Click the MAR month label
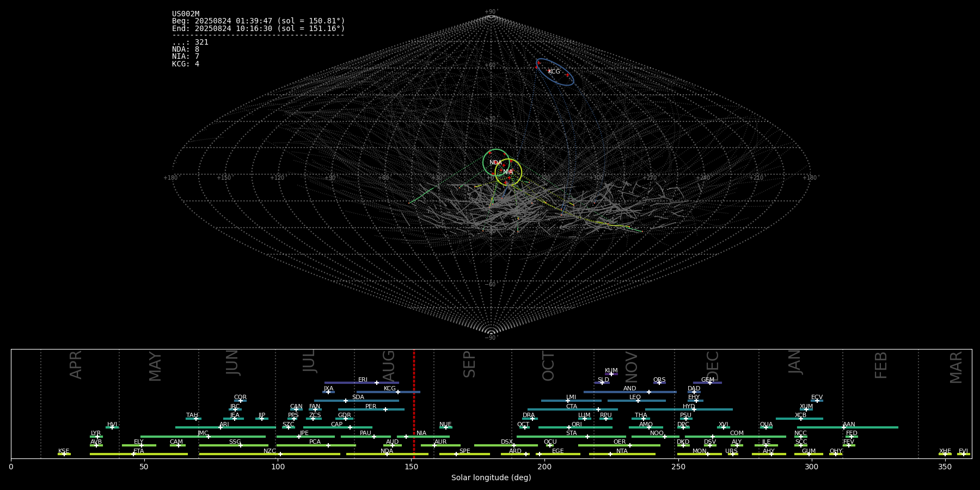Screen dimensions: 980x490 click(956, 367)
